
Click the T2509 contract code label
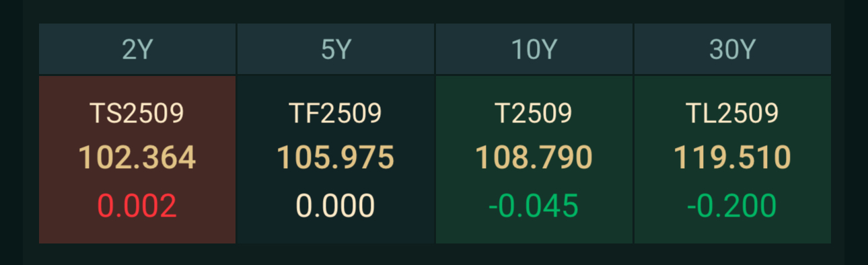click(x=534, y=113)
